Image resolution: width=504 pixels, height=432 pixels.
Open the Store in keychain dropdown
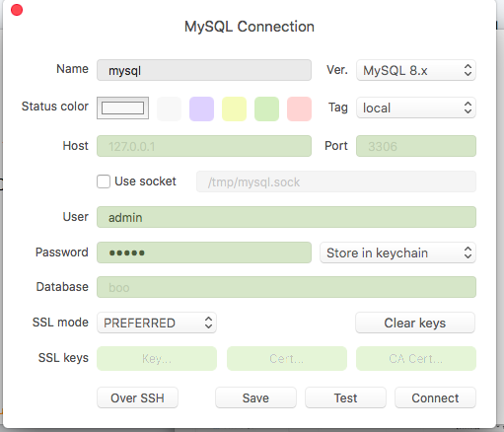pos(397,252)
